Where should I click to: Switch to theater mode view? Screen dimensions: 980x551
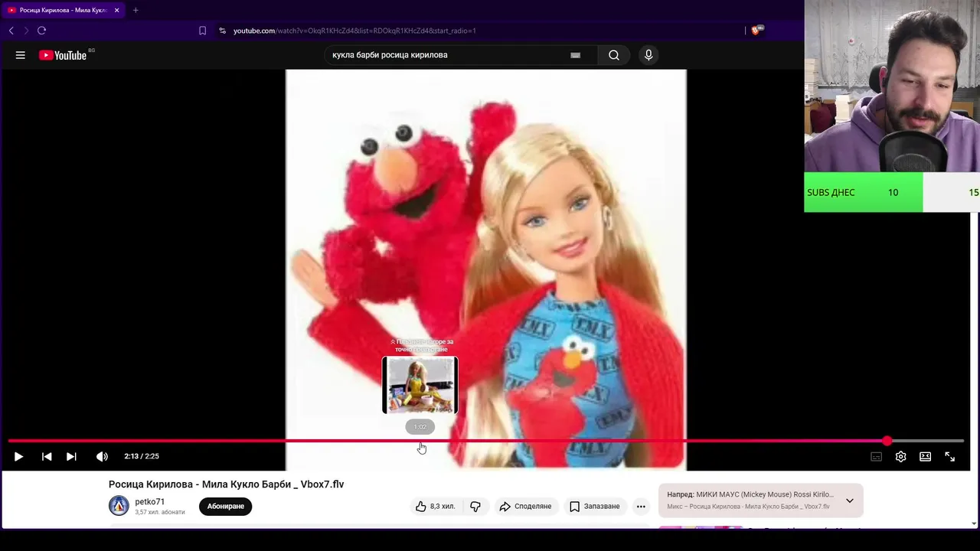coord(926,457)
